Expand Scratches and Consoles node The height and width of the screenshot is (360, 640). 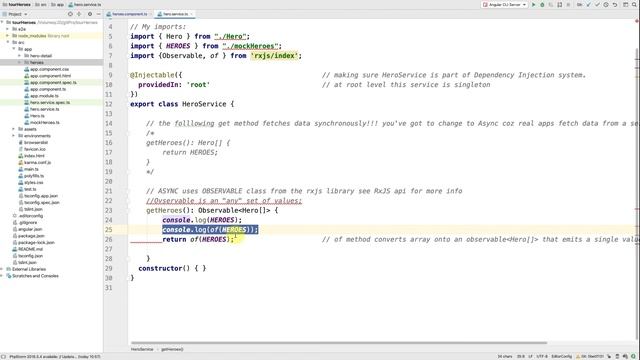[3, 276]
